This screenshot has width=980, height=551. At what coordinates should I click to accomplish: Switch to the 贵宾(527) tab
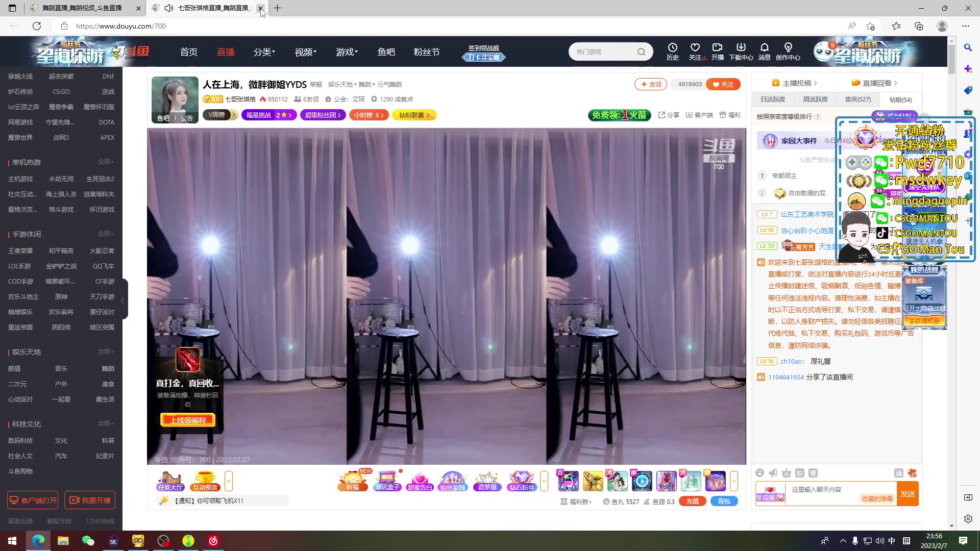858,99
